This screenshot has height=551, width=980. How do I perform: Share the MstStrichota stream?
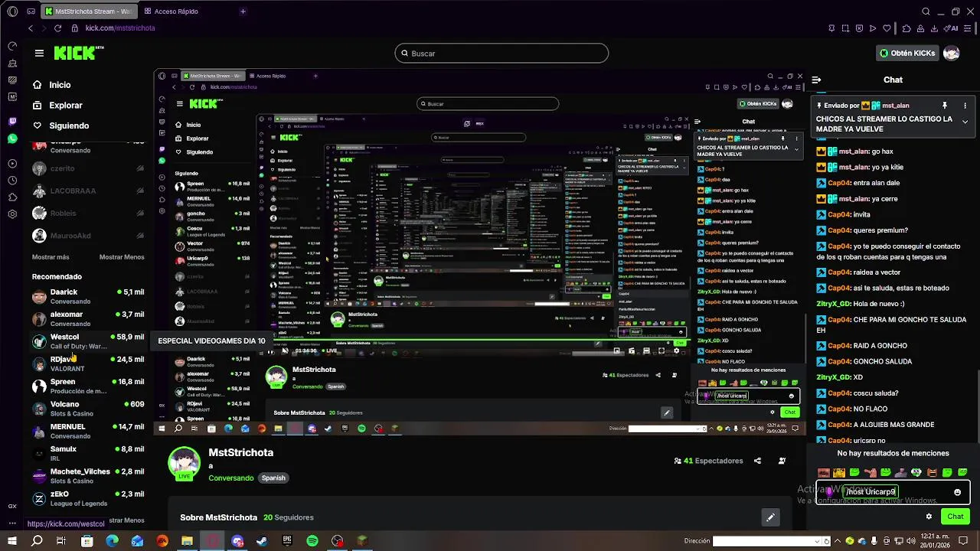pyautogui.click(x=757, y=461)
